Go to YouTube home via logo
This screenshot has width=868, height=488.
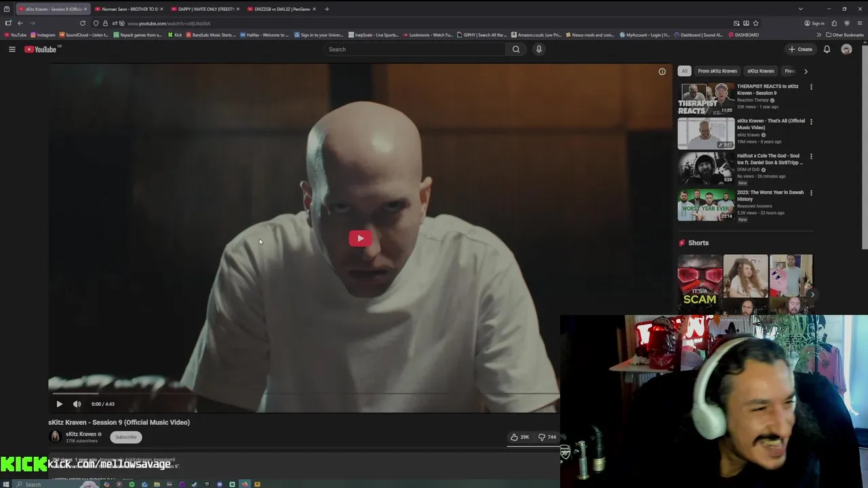(41, 49)
